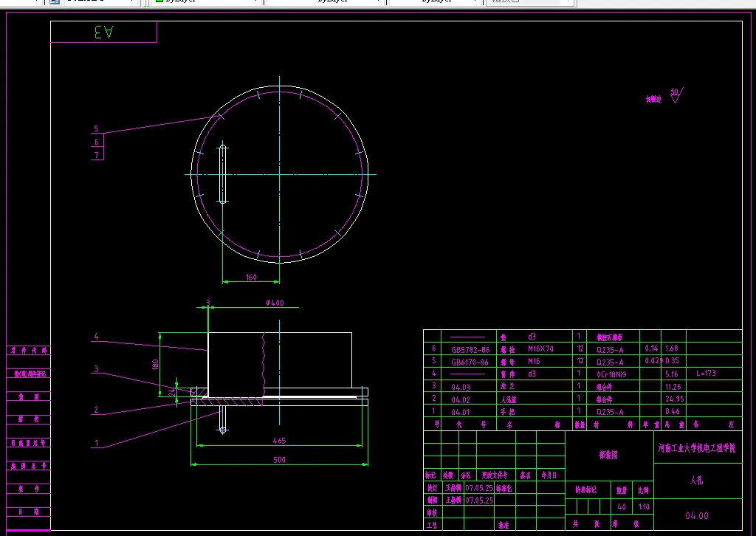Image resolution: width=756 pixels, height=536 pixels.
Task: Select part code 04.01 in parts list
Action: coord(461,412)
